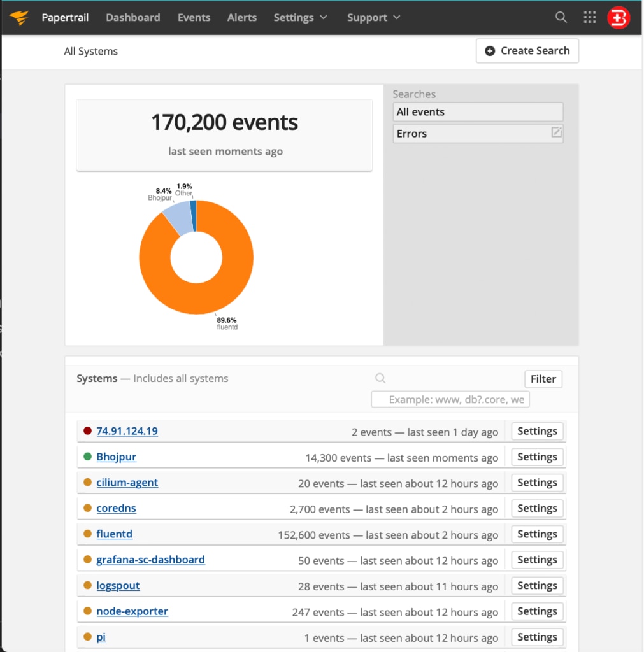This screenshot has width=644, height=652.
Task: Click the 8.4% Bhojpur chart label
Action: [x=160, y=194]
